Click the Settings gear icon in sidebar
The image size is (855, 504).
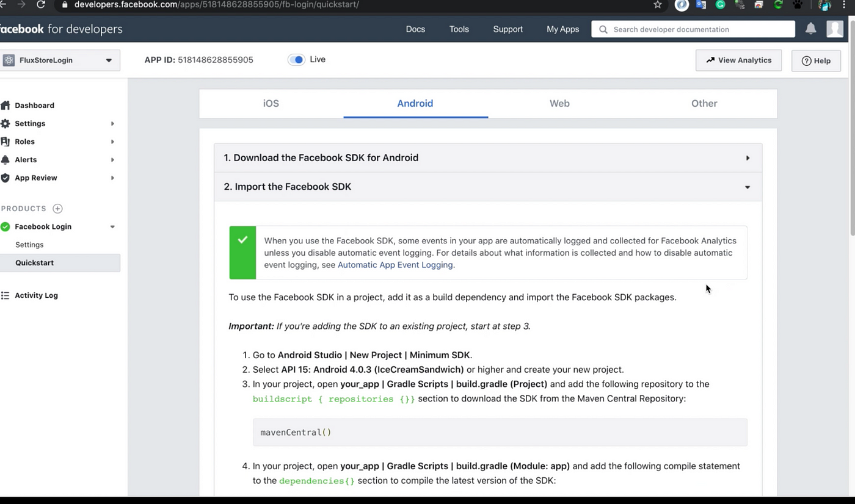[5, 123]
